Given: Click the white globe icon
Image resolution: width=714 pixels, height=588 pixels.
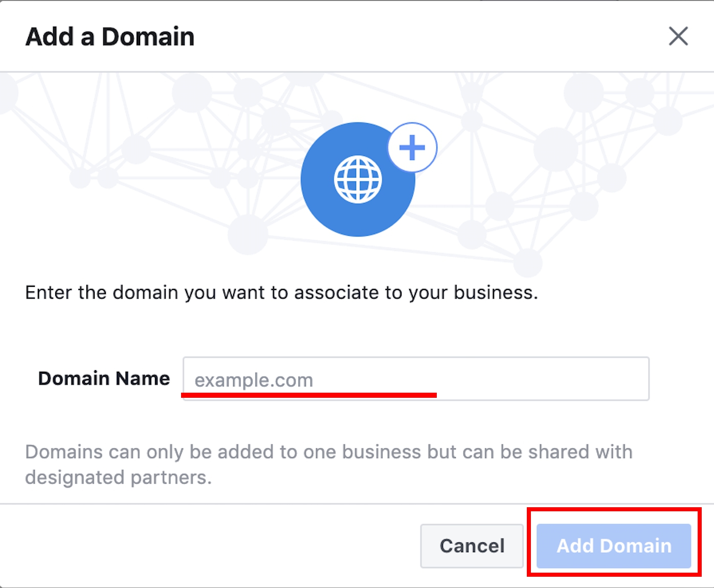Looking at the screenshot, I should [x=358, y=179].
